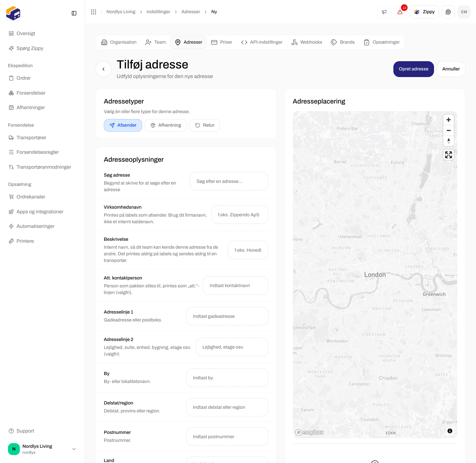Go back using the arrow button
This screenshot has height=463, width=476.
pos(104,69)
